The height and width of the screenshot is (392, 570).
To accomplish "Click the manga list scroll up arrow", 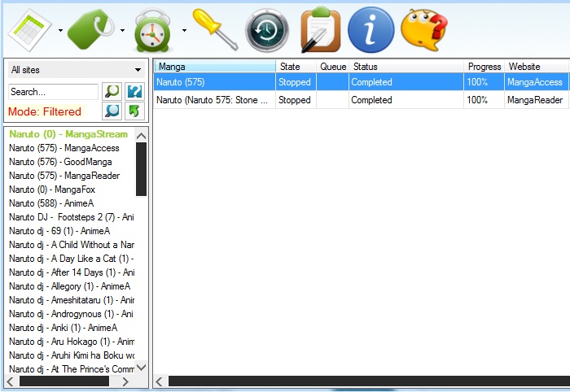I will click(x=141, y=136).
